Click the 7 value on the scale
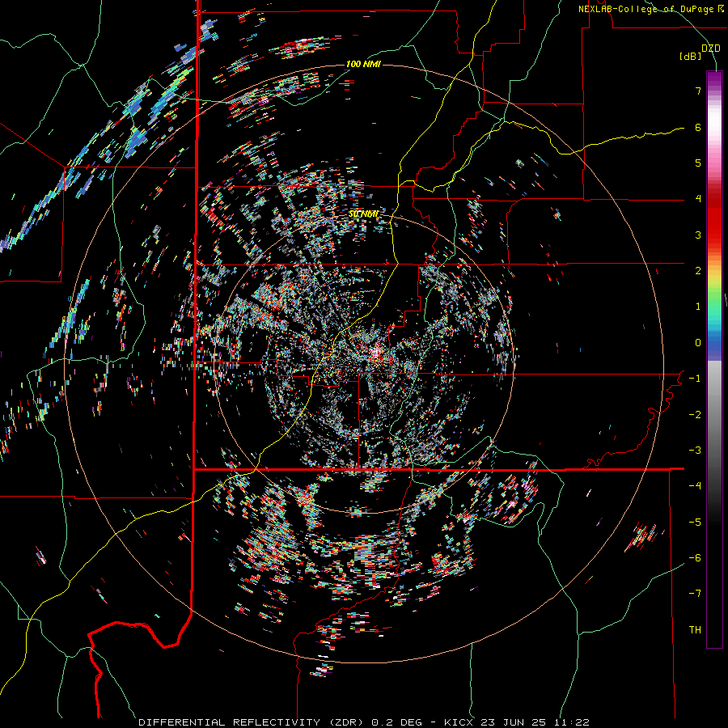The image size is (728, 728). pos(698,91)
